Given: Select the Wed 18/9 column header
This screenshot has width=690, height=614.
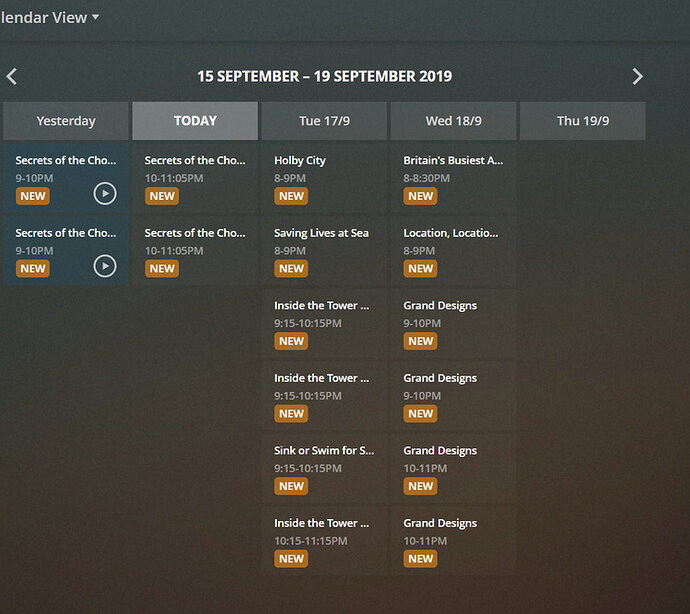Looking at the screenshot, I should point(453,121).
